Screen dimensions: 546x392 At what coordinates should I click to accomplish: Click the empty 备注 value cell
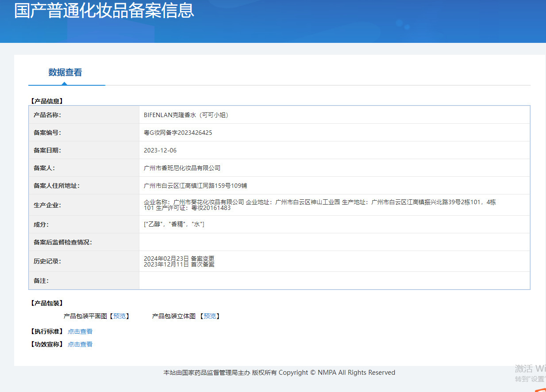(x=334, y=281)
